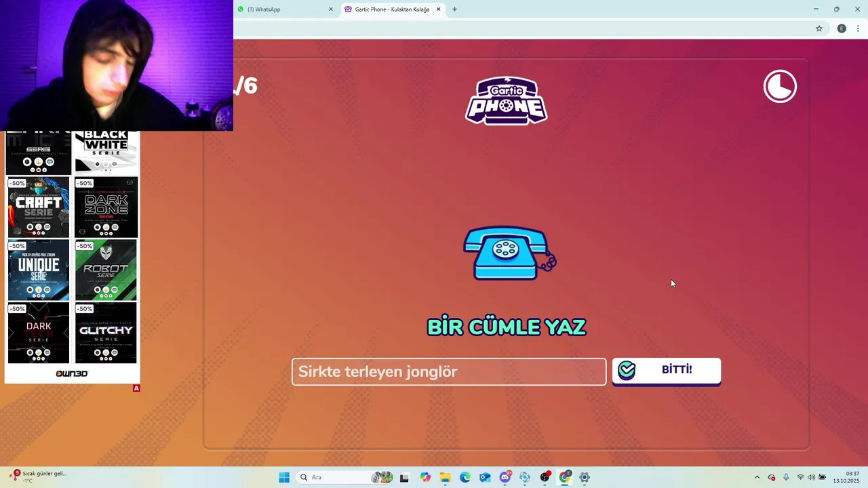Open Task View on the taskbar
Image resolution: width=868 pixels, height=488 pixels.
(x=404, y=477)
